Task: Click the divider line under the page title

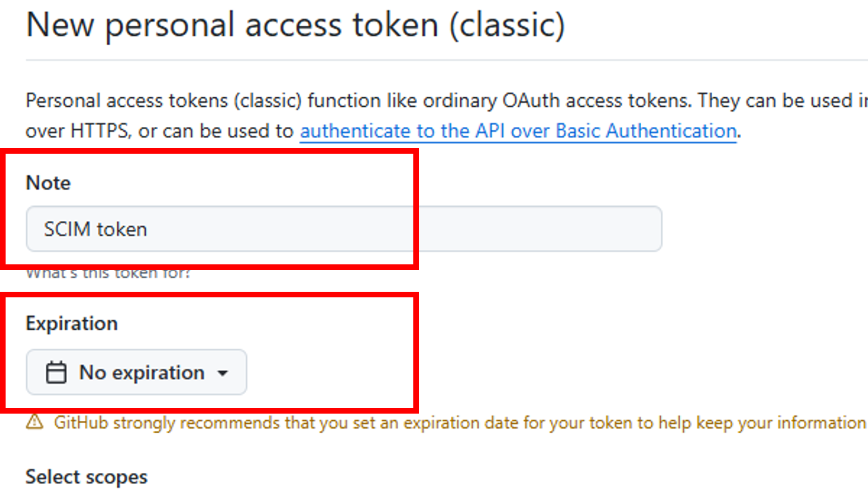Action: pos(447,60)
